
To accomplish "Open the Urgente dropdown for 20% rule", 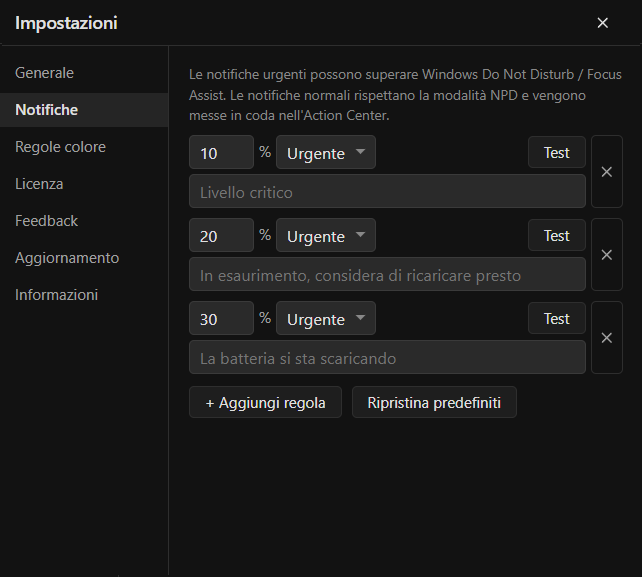I will tap(326, 235).
